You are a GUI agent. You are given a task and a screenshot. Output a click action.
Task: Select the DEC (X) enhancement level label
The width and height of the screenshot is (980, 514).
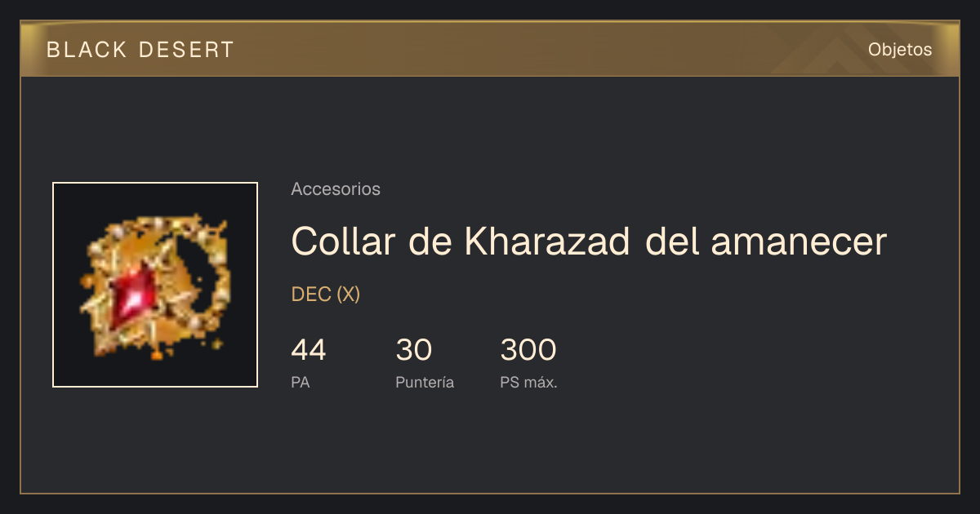[x=326, y=295]
